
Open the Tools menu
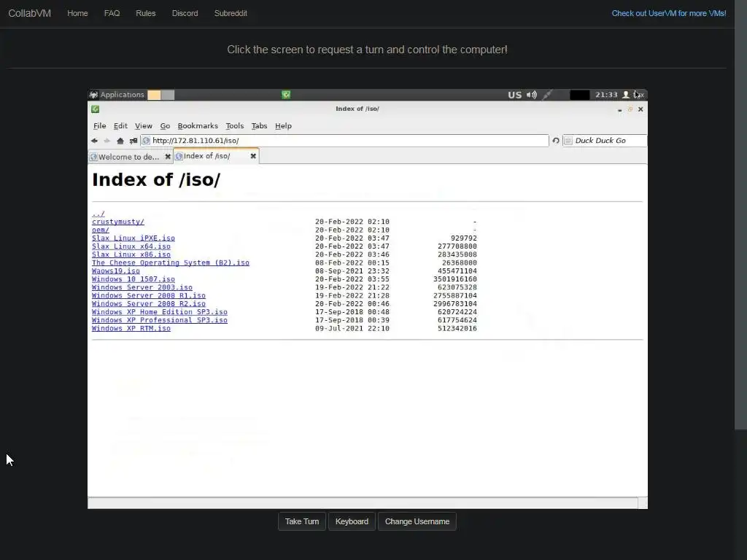(234, 125)
